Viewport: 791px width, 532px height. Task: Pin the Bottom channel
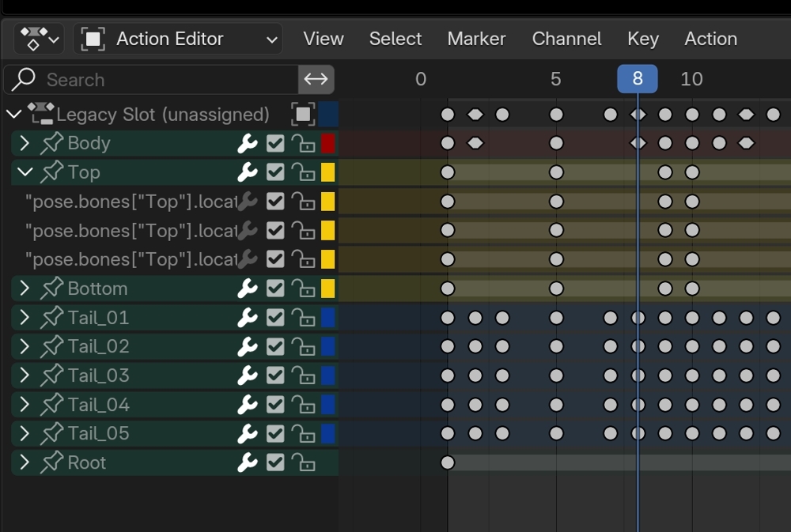[52, 289]
